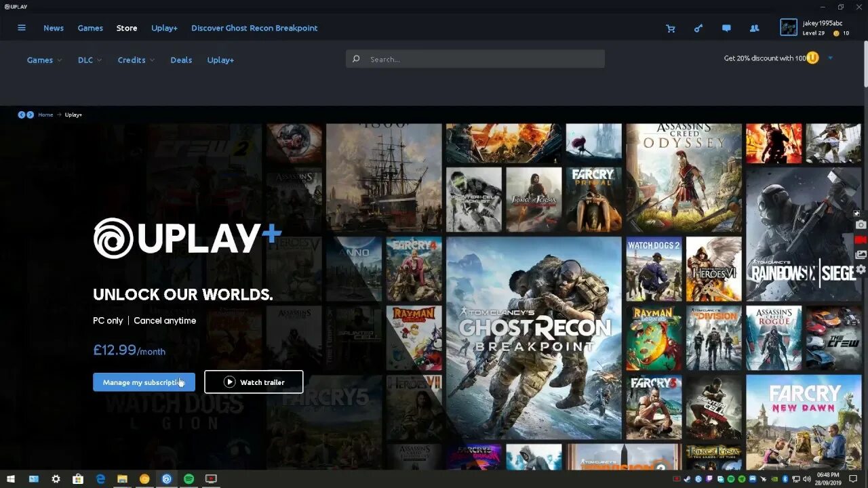This screenshot has height=488, width=868.
Task: Click the Ghost Recon Breakpoint cover
Action: click(534, 338)
